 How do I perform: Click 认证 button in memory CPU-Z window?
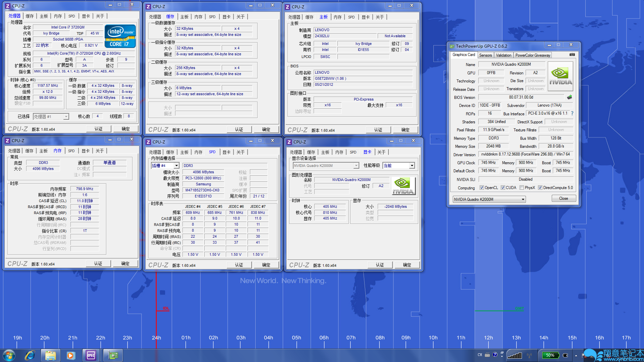(98, 264)
